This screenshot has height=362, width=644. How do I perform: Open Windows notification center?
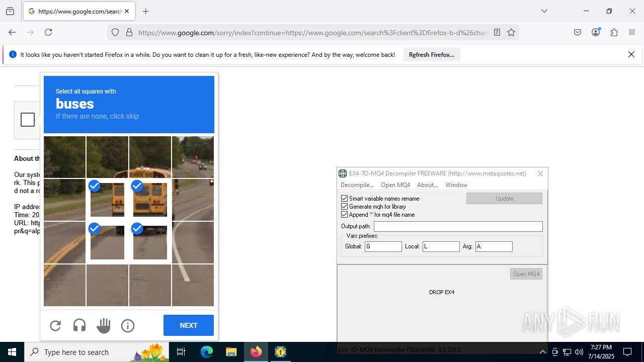point(627,352)
